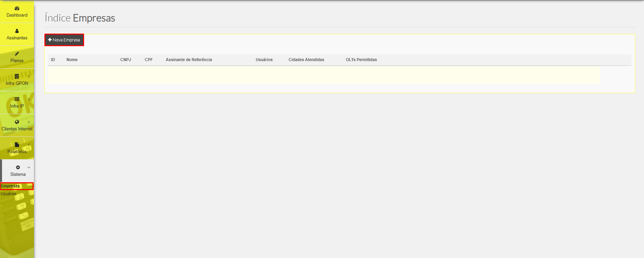Collapse the Sistema submenu chevron
The width and height of the screenshot is (644, 258).
coord(29,167)
